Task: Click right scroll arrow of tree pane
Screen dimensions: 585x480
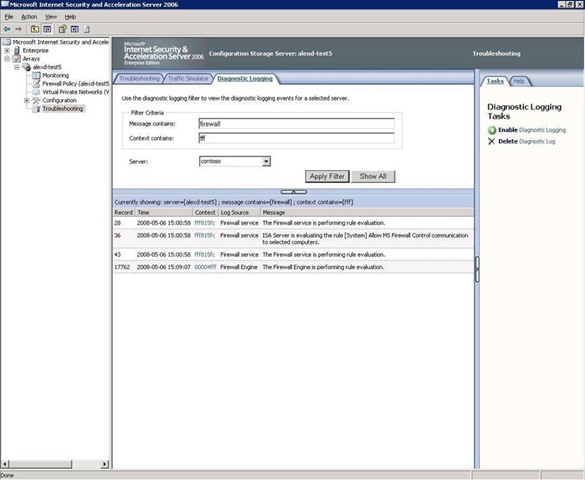Action: (x=105, y=464)
